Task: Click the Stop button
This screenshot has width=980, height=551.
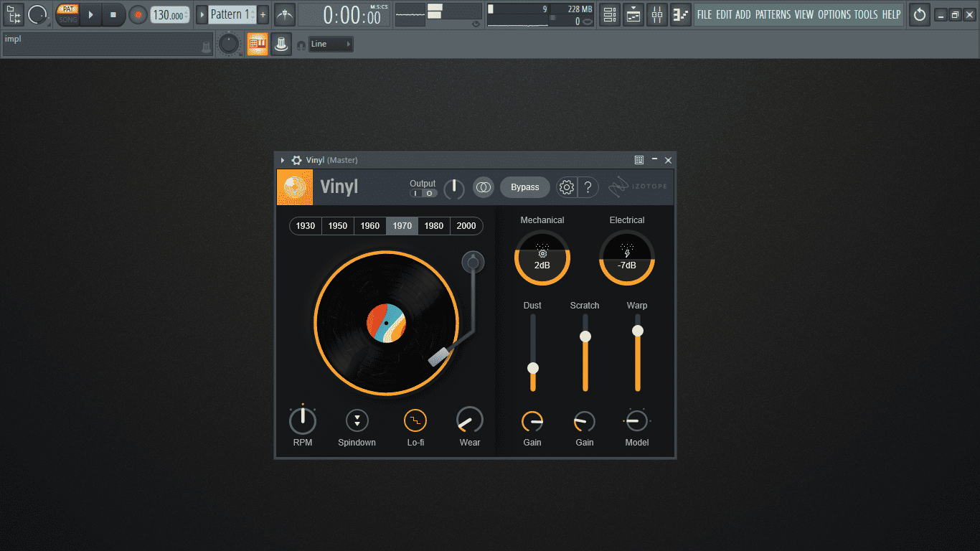Action: point(113,14)
